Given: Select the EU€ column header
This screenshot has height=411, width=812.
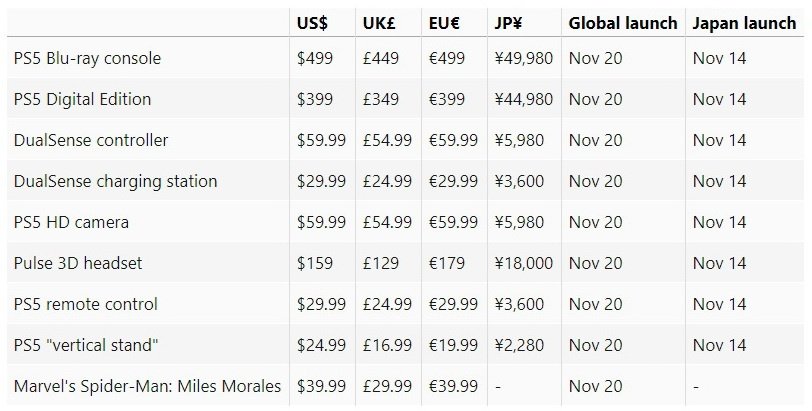Looking at the screenshot, I should tap(445, 22).
